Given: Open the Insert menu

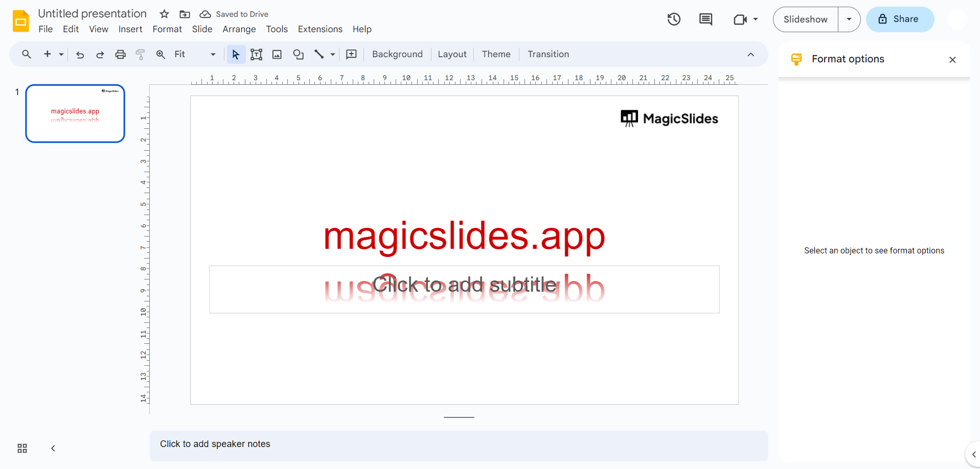Looking at the screenshot, I should pos(130,29).
